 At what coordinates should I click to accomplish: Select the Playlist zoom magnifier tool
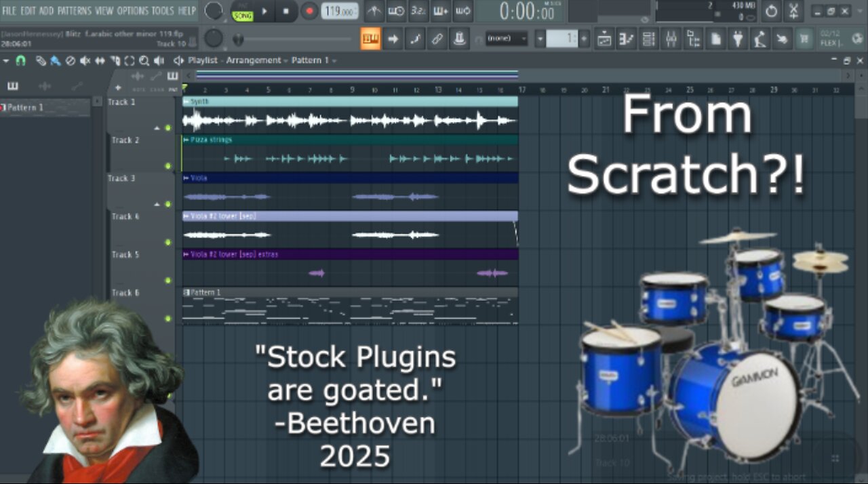click(144, 60)
